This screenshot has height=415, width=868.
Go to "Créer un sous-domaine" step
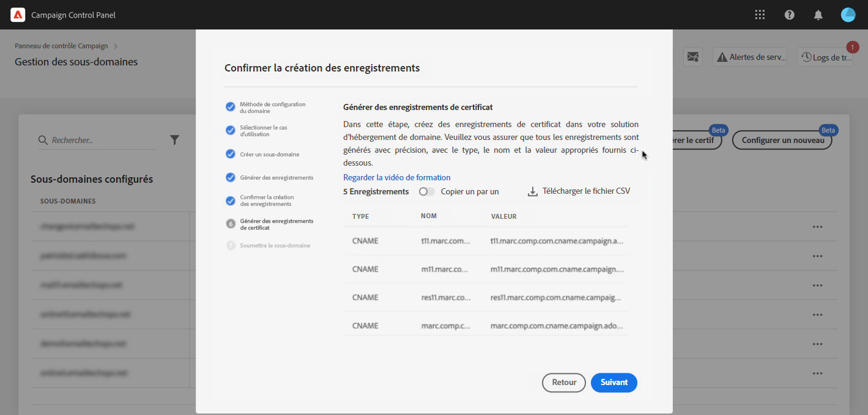pos(269,155)
